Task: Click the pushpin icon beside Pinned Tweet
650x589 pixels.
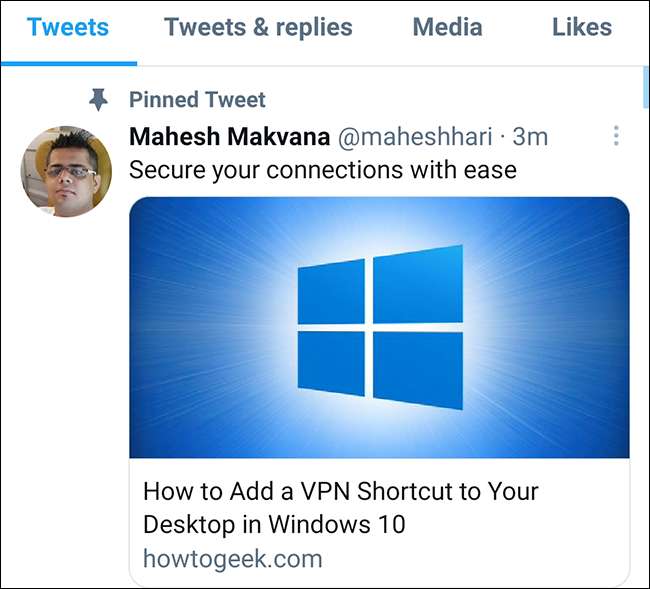Action: point(98,99)
